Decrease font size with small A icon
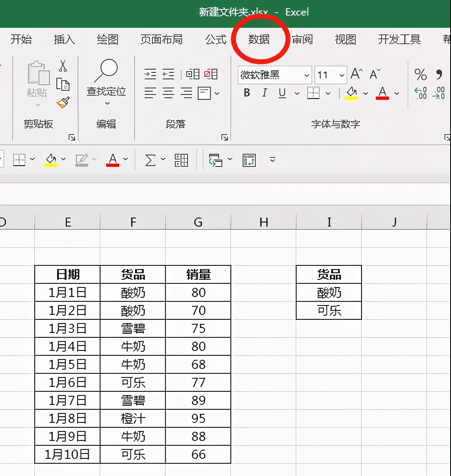The width and height of the screenshot is (451, 476). [x=375, y=74]
